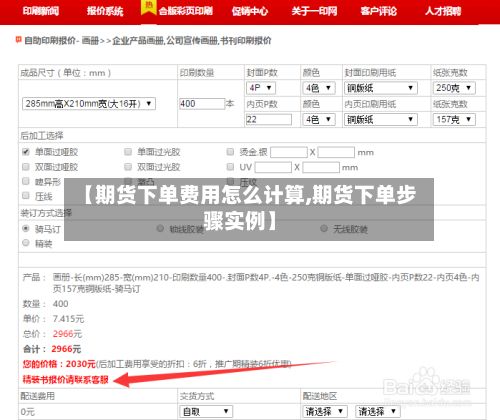Open the 交货方式 自取 dropdown
Image resolution: width=500 pixels, height=420 pixels.
point(206,411)
